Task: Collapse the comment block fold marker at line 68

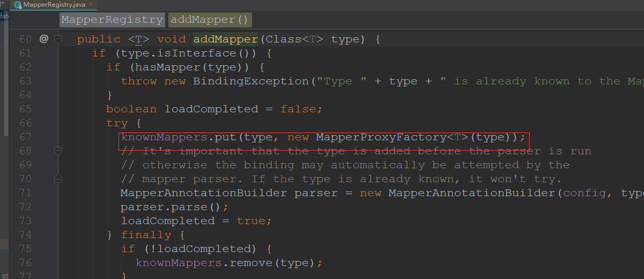Action: 58,151
